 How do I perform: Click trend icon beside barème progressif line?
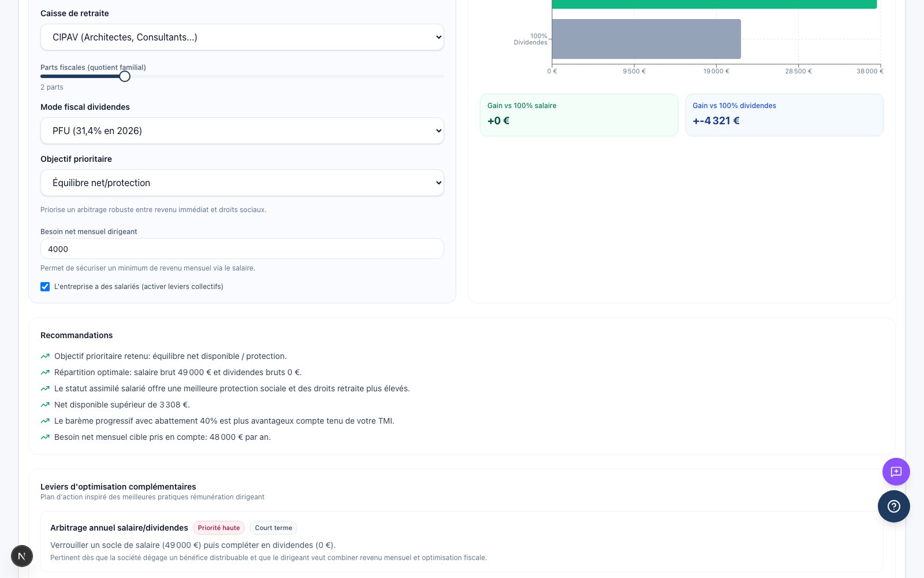(x=45, y=421)
